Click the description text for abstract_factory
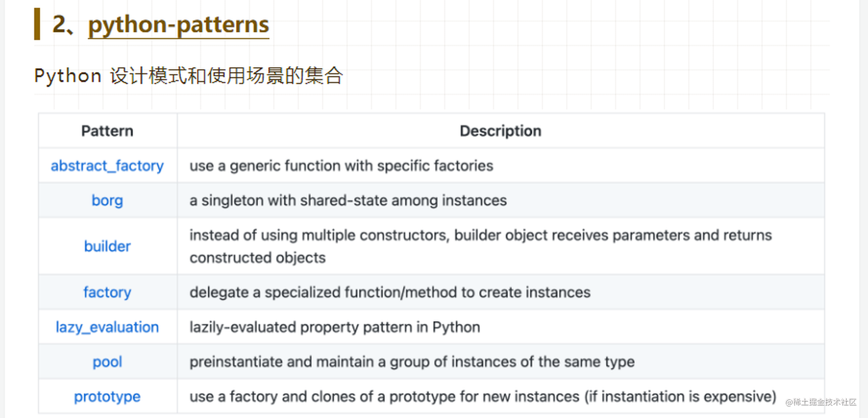The image size is (868, 418). (341, 166)
